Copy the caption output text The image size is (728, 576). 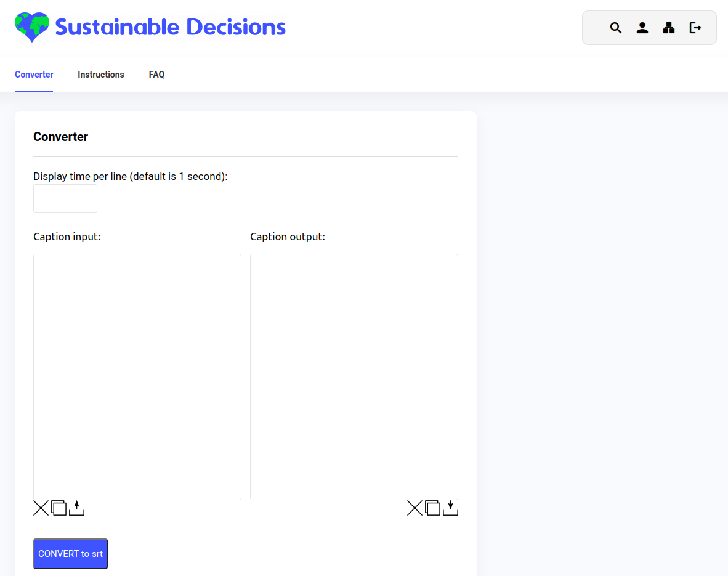(433, 508)
